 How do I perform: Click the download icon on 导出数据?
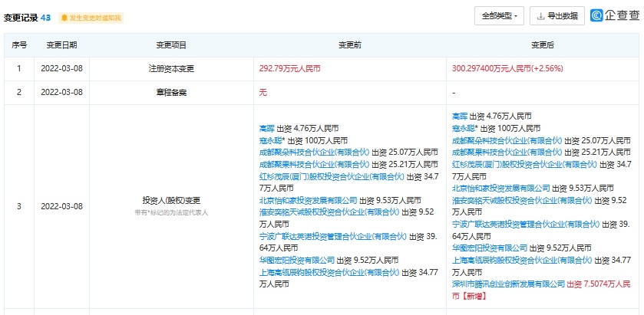coord(542,15)
